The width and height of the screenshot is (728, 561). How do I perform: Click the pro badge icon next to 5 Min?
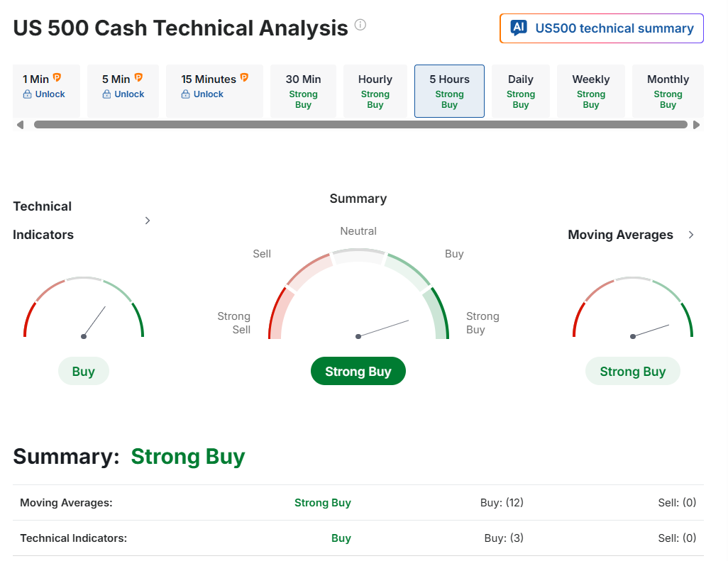(138, 78)
